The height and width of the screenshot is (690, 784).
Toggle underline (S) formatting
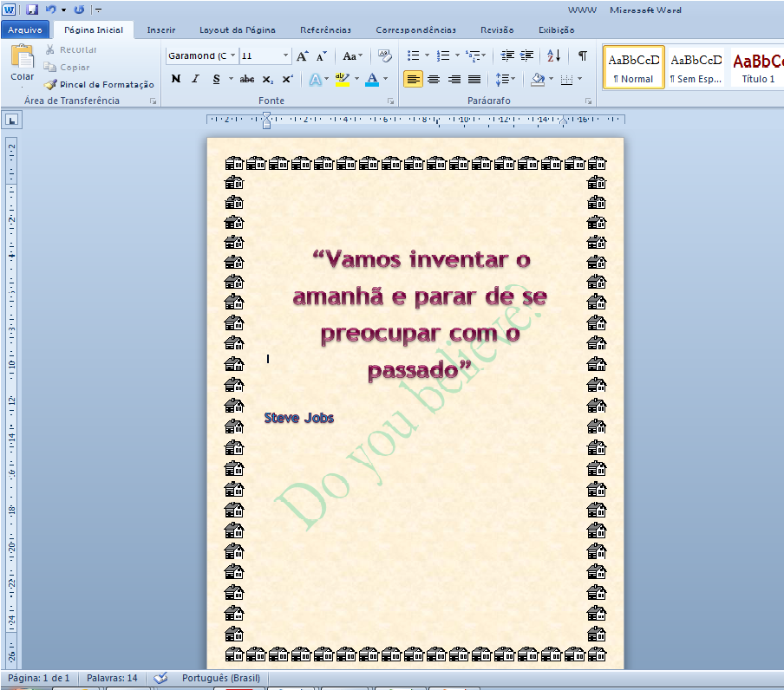pyautogui.click(x=216, y=79)
